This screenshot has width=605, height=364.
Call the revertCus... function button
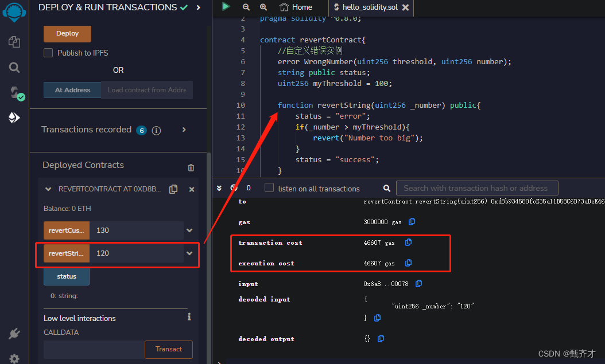[x=67, y=230]
